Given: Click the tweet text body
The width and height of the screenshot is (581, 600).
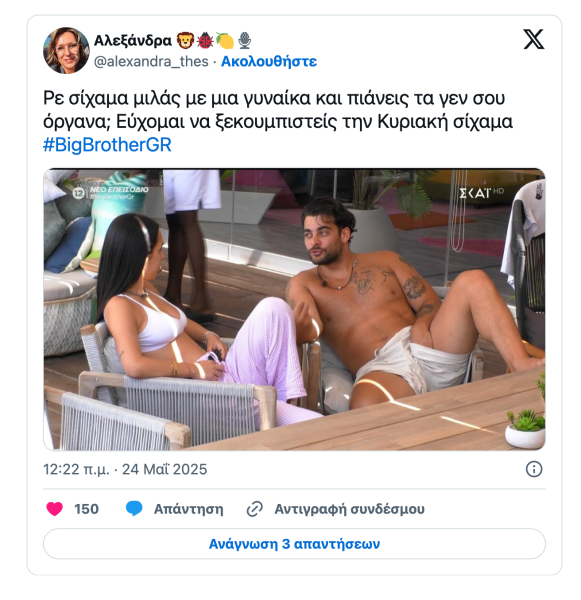Looking at the screenshot, I should click(x=277, y=110).
